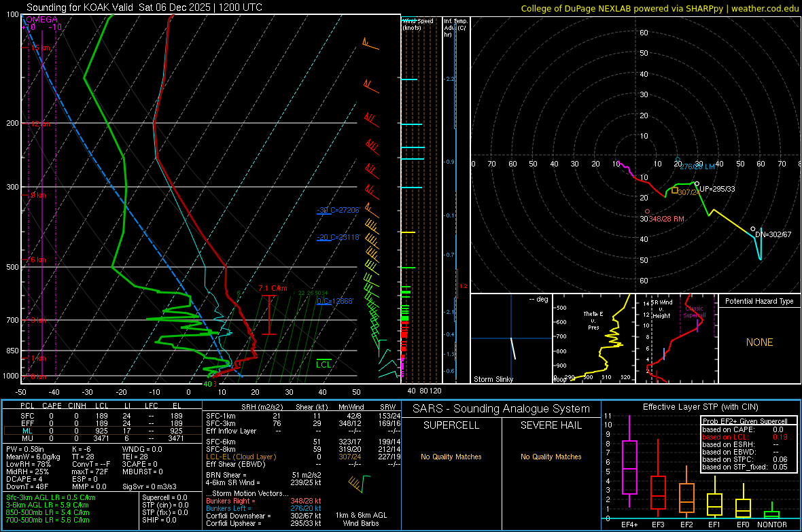Click the 'SUPERCELL' column heading in SARS
This screenshot has height=532, width=802.
(x=451, y=425)
